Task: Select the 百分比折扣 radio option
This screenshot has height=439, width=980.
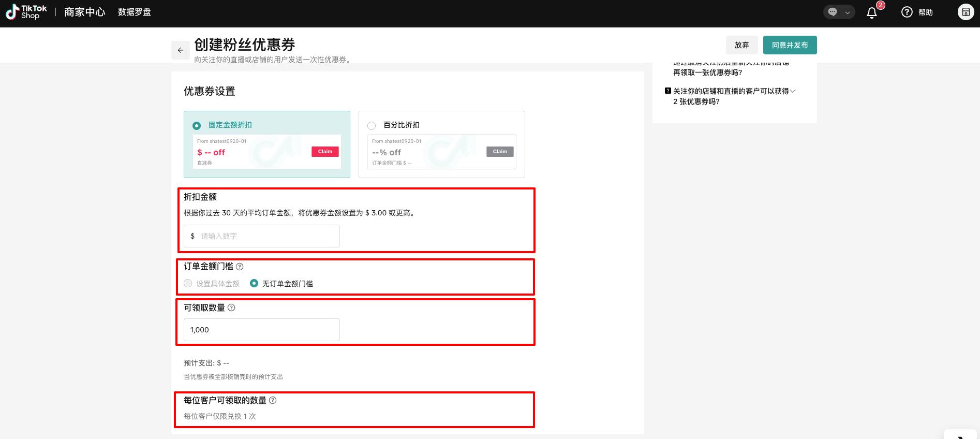Action: (372, 126)
